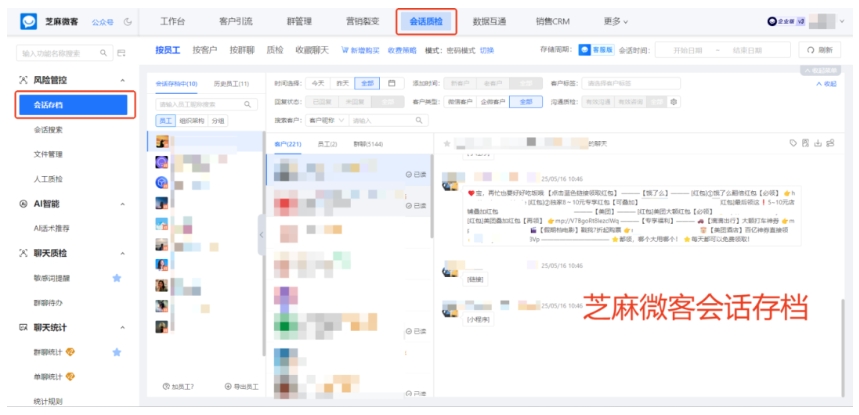Screen dimensions: 859x415
Task: Click the 新增购买 shopping cart icon
Action: pyautogui.click(x=345, y=49)
